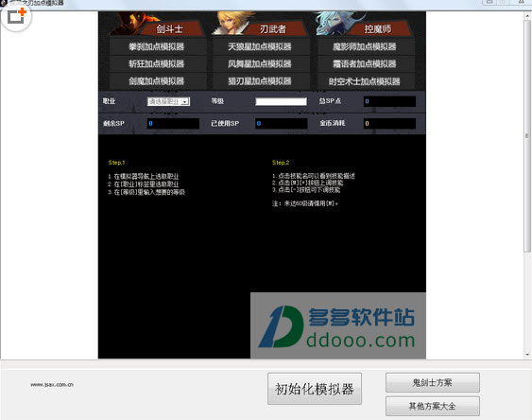Open 魔影师加点模拟器
The width and height of the screenshot is (532, 420).
click(365, 46)
